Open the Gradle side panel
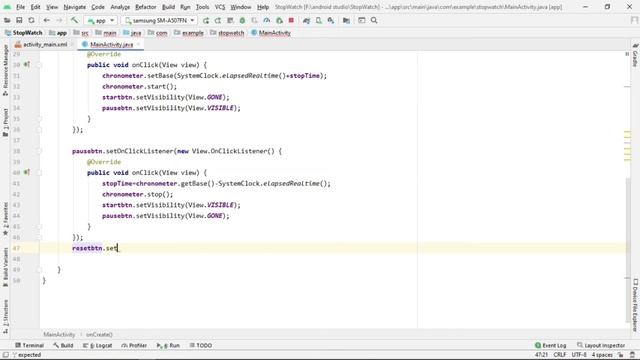The width and height of the screenshot is (640, 360). (x=635, y=55)
